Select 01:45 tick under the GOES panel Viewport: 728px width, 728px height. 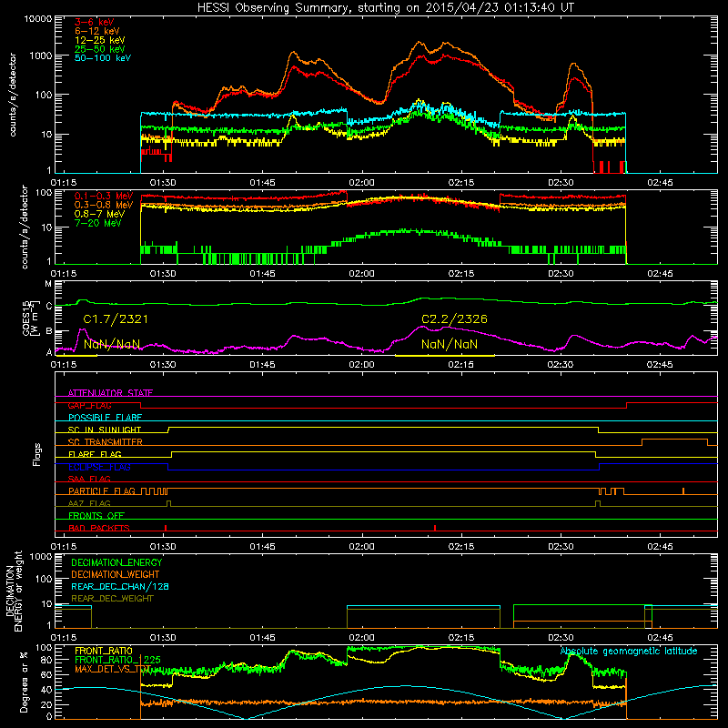[x=262, y=365]
